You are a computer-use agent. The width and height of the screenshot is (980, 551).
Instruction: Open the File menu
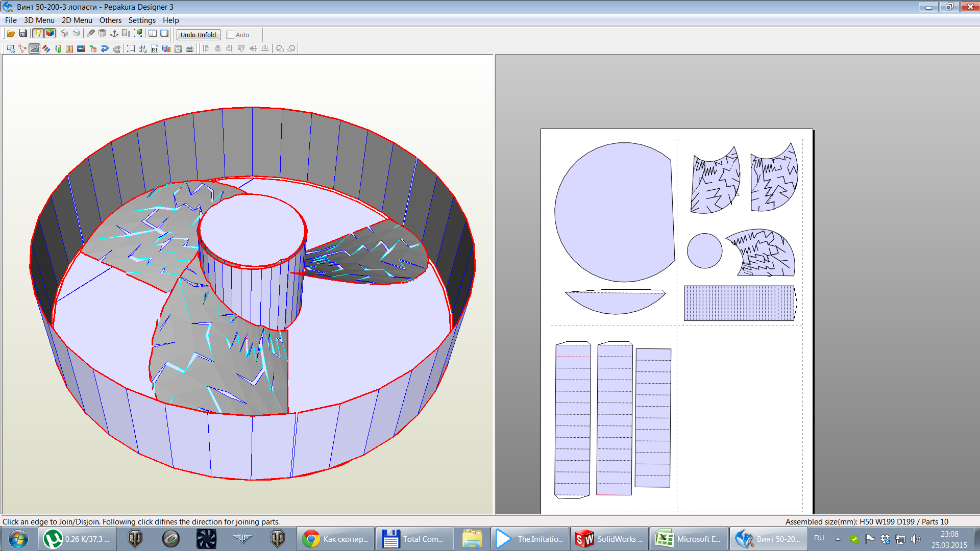11,20
